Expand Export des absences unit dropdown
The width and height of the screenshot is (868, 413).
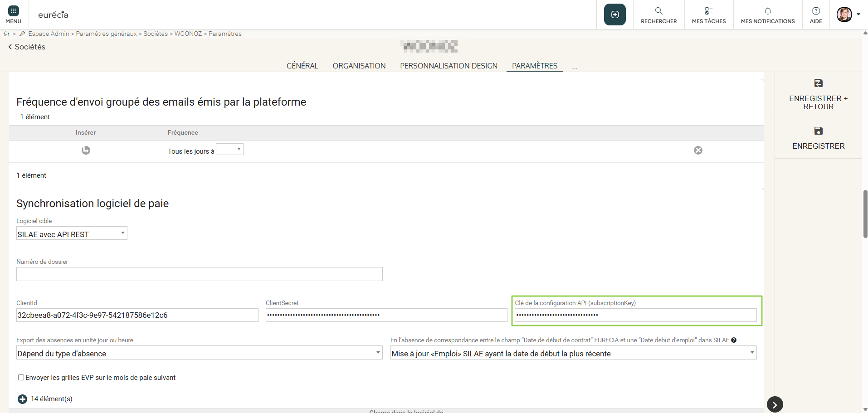click(199, 353)
